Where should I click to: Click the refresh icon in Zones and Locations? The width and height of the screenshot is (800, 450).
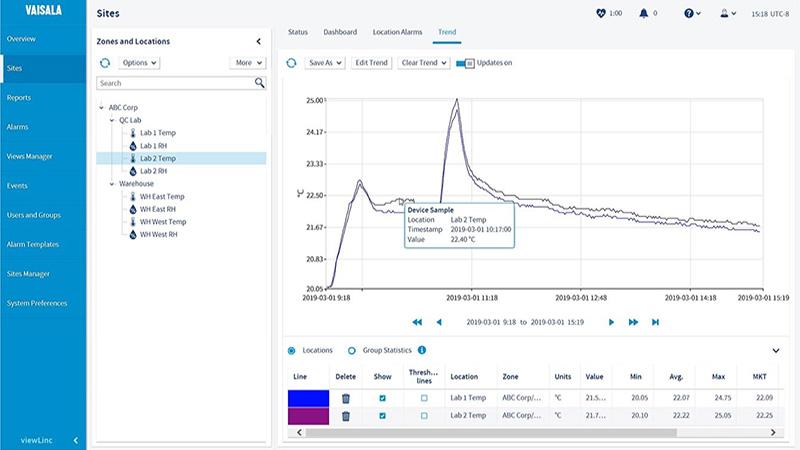[x=105, y=62]
